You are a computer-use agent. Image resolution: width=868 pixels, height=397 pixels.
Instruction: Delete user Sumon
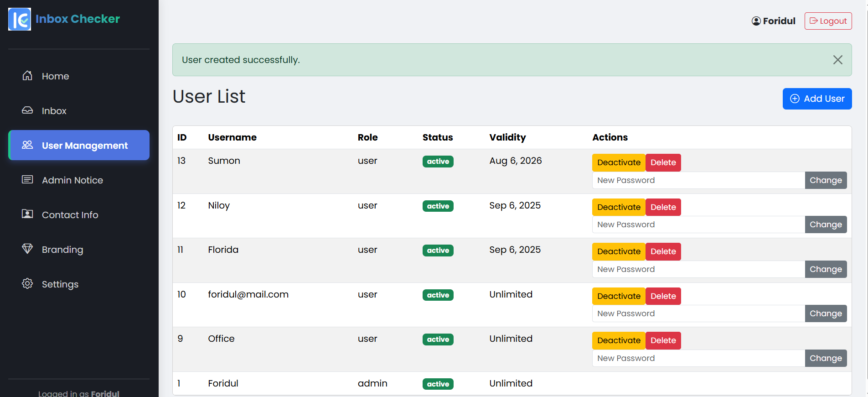tap(663, 162)
